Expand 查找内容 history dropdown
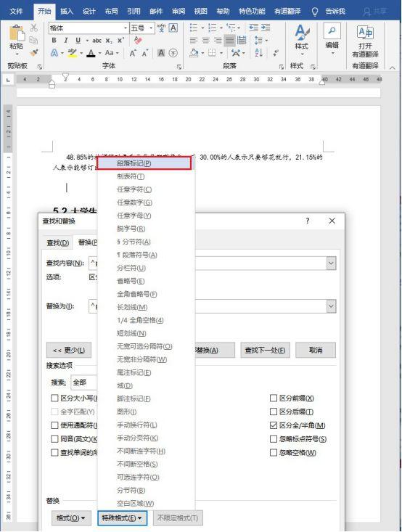This screenshot has width=402, height=532. [x=332, y=263]
